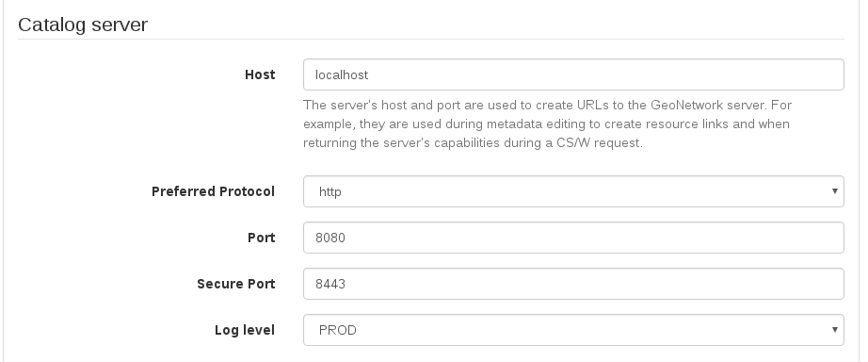Image resolution: width=868 pixels, height=362 pixels.
Task: Click the localhost text inside the Host field
Action: 342,74
